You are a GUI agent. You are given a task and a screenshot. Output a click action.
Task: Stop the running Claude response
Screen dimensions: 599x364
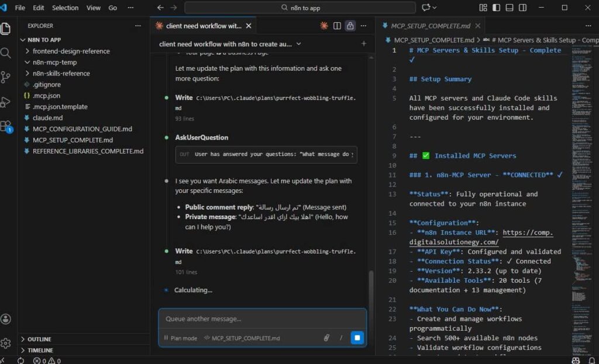[x=357, y=338]
